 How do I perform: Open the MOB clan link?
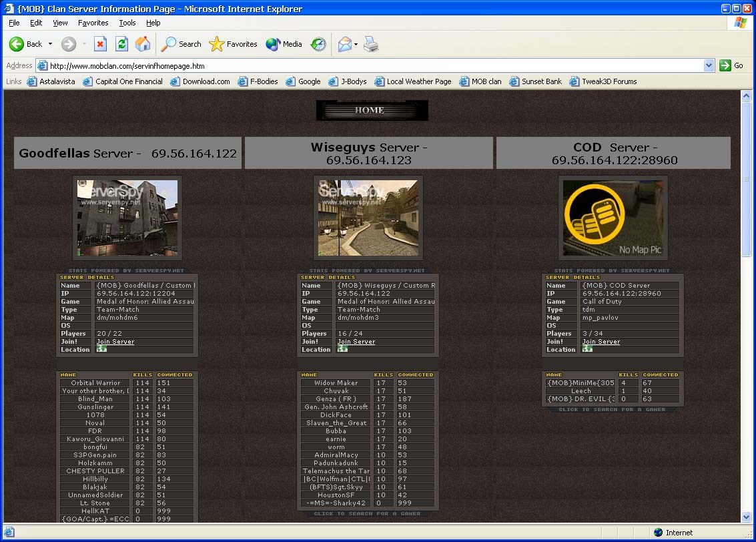point(480,81)
